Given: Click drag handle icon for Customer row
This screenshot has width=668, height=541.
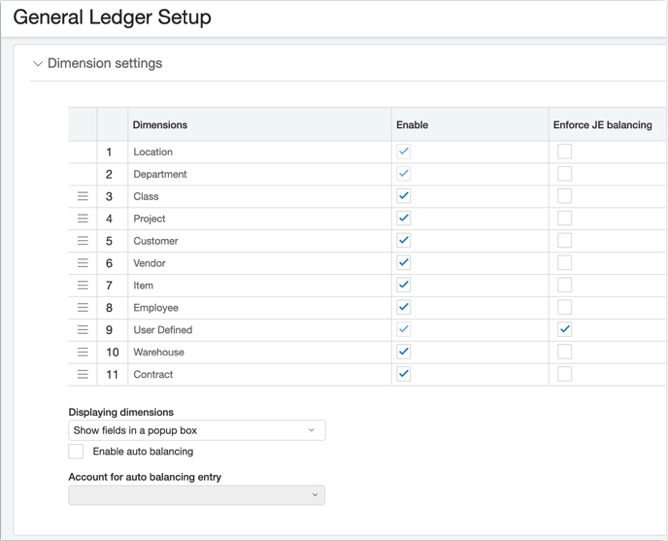Looking at the screenshot, I should pyautogui.click(x=83, y=241).
